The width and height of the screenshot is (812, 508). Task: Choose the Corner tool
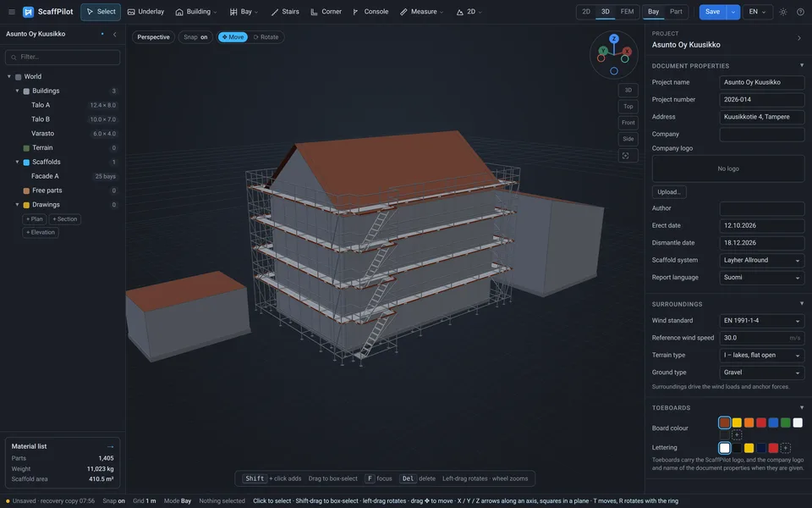[326, 12]
